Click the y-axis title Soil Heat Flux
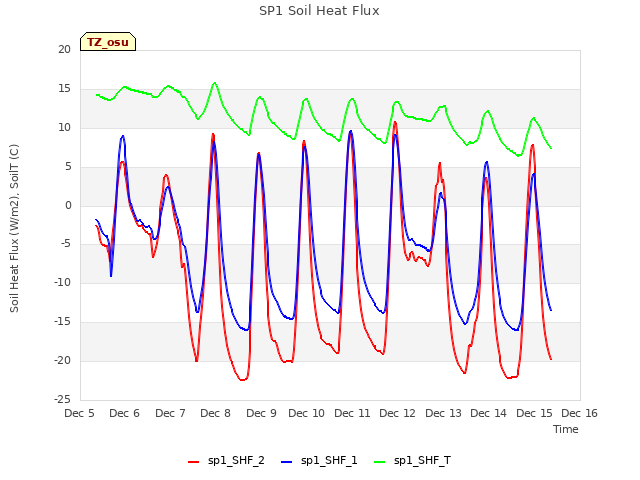640x480 pixels. pyautogui.click(x=14, y=228)
